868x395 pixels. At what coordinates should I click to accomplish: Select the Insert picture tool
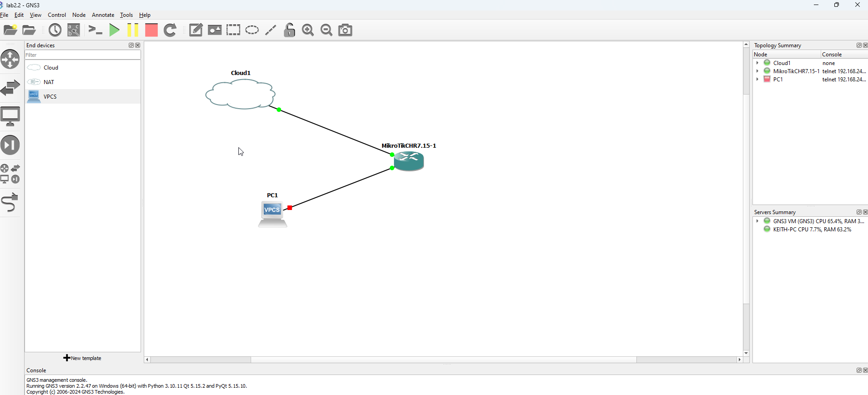tap(215, 30)
